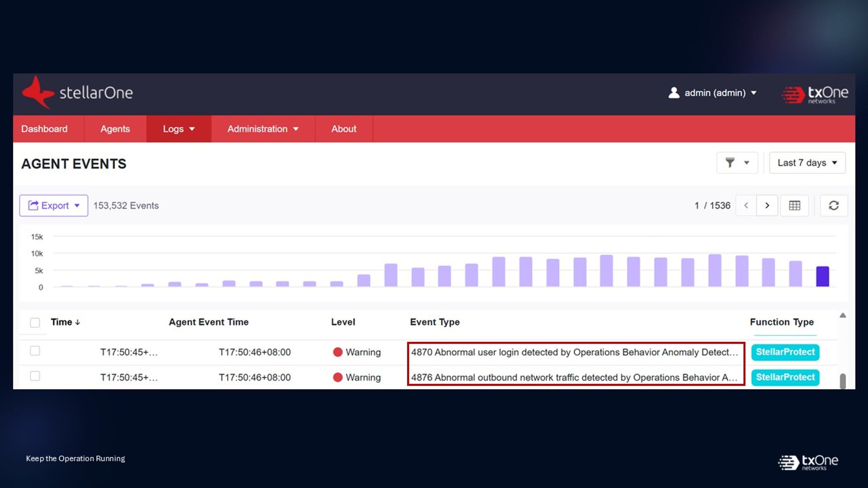Select the darkest latest bar in chart
868x488 pixels.
(x=822, y=276)
